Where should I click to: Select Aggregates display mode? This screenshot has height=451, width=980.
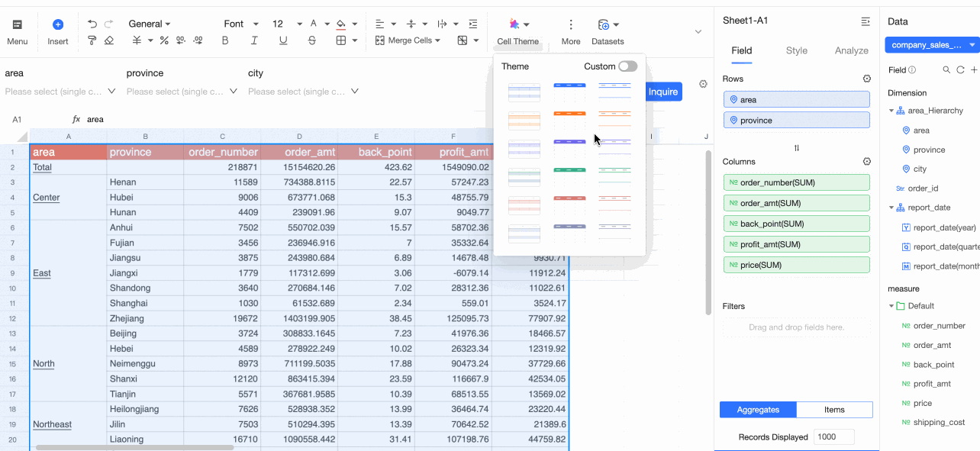click(758, 410)
